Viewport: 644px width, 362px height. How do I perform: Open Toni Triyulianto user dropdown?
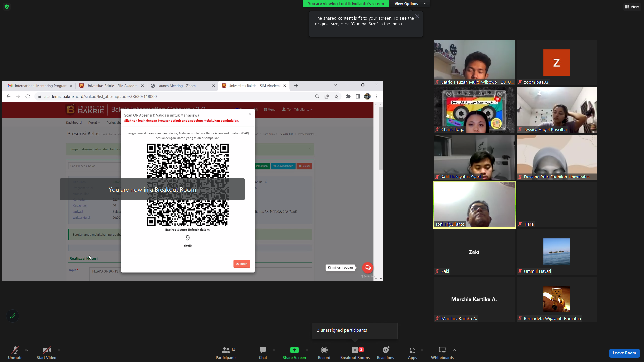coord(297,110)
